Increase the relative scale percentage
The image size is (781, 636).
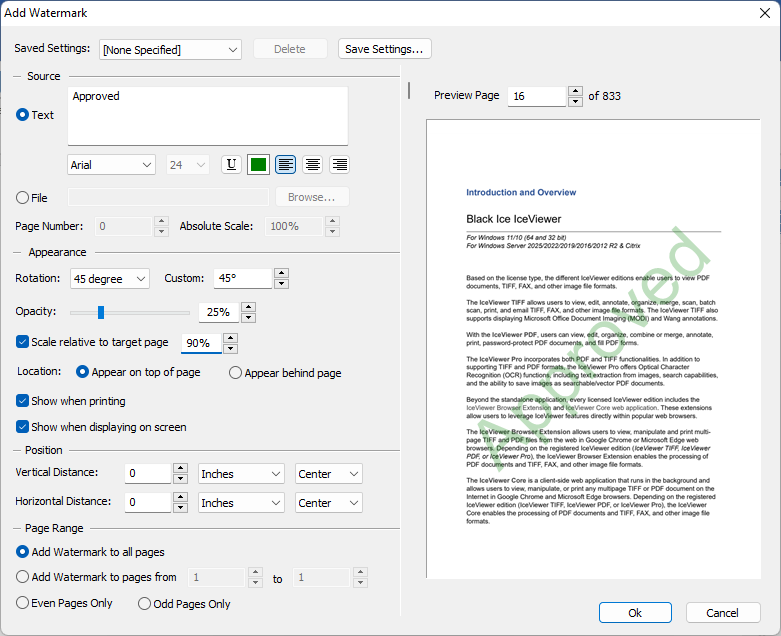tap(230, 338)
